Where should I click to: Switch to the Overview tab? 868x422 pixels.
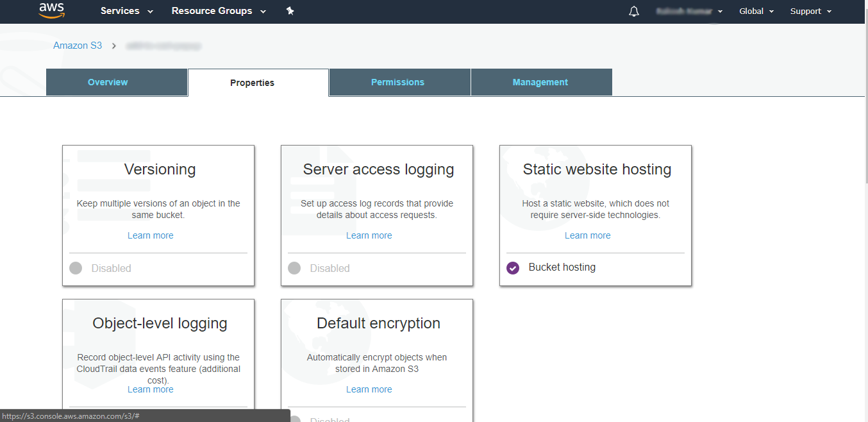(108, 82)
